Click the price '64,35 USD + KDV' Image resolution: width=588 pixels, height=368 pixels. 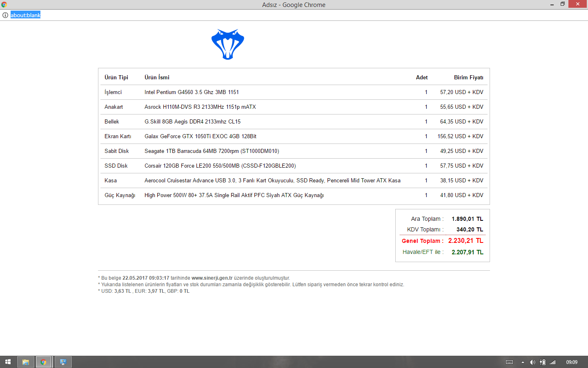(462, 121)
